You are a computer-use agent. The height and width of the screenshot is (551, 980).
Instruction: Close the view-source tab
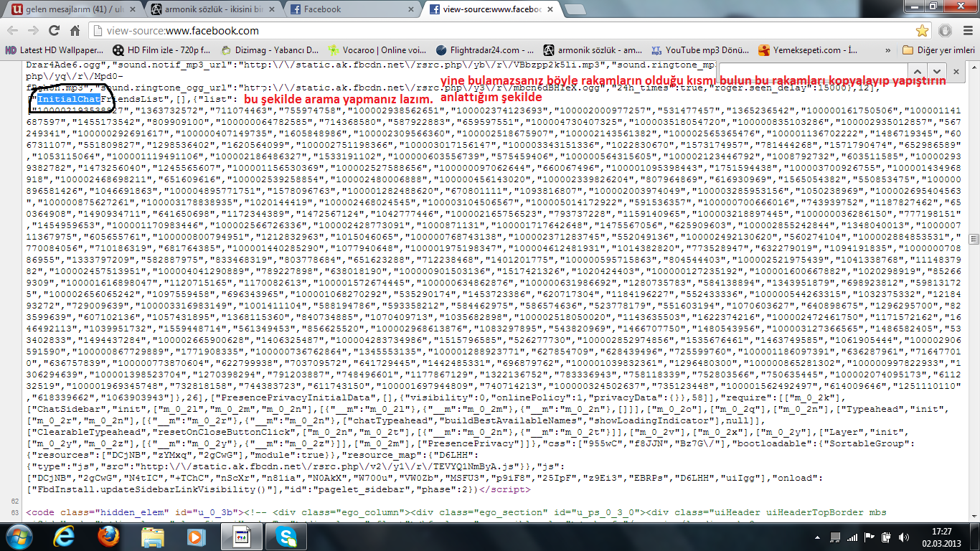point(549,9)
